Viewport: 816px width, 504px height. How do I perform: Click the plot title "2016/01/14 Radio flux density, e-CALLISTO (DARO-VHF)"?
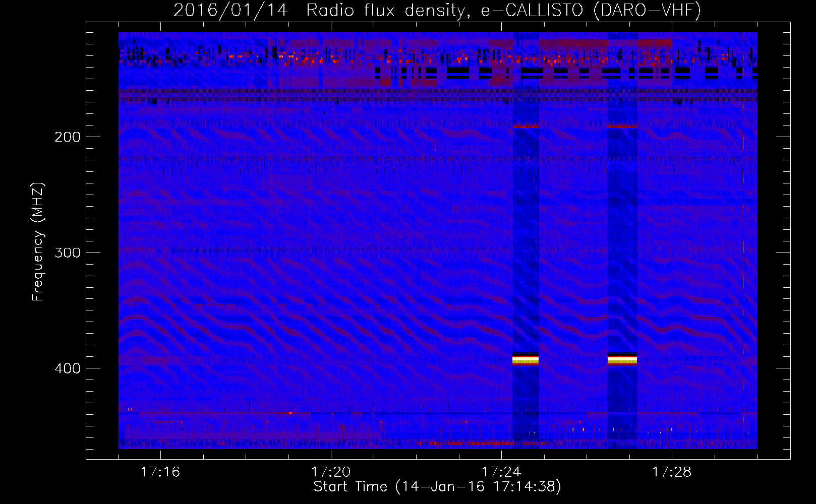pos(437,10)
